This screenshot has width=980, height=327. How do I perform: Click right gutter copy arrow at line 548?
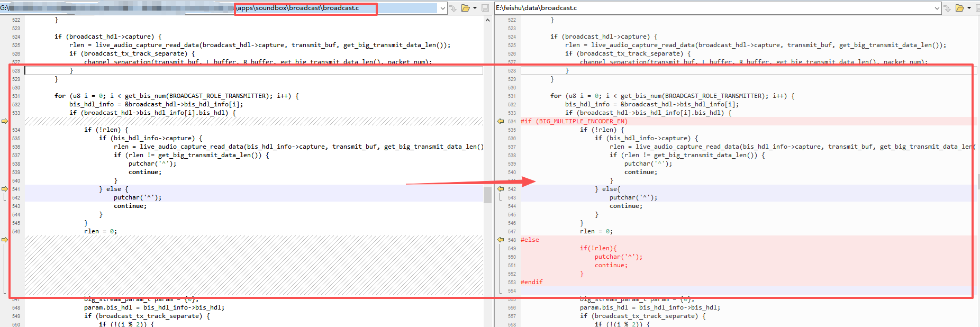[501, 240]
